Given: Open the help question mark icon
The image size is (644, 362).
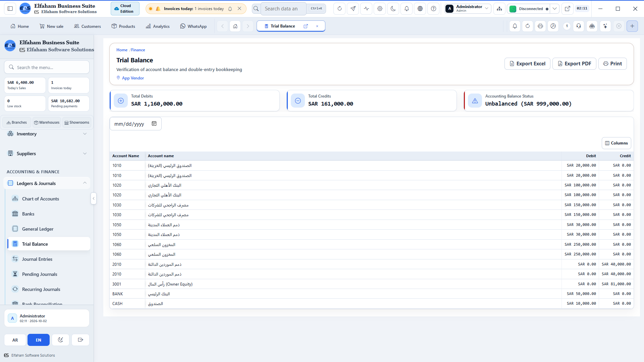Looking at the screenshot, I should tap(433, 9).
